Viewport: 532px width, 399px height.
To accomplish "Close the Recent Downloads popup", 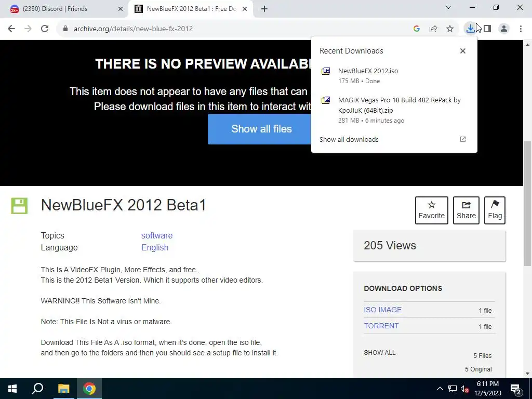I will click(463, 51).
